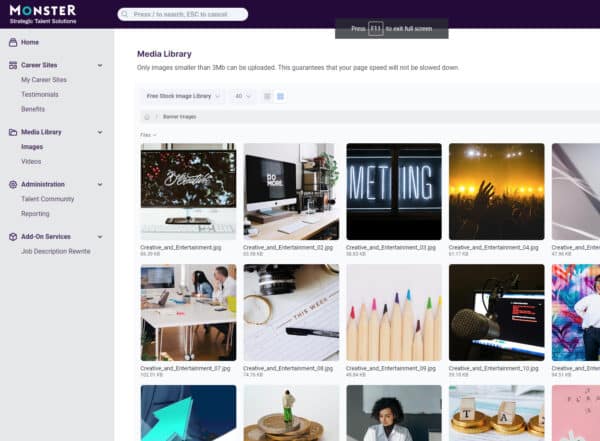Image resolution: width=600 pixels, height=441 pixels.
Task: Click the Career Sites icon
Action: click(x=13, y=65)
